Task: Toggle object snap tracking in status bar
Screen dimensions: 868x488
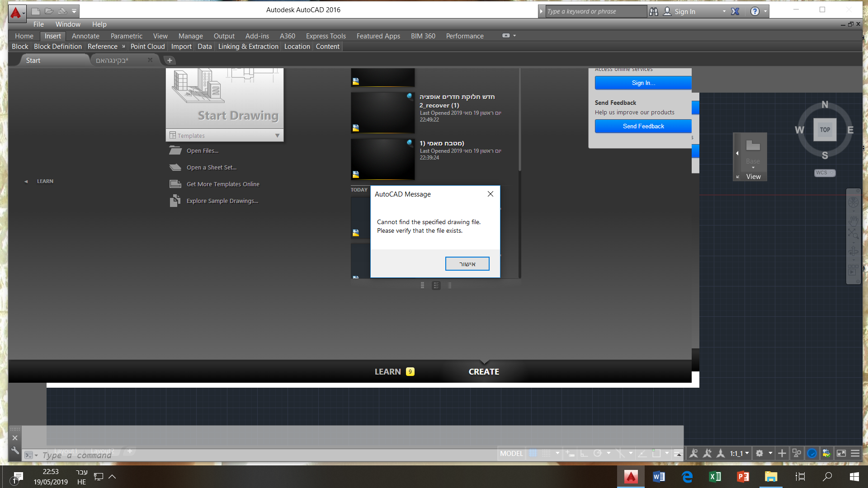Action: pos(642,453)
